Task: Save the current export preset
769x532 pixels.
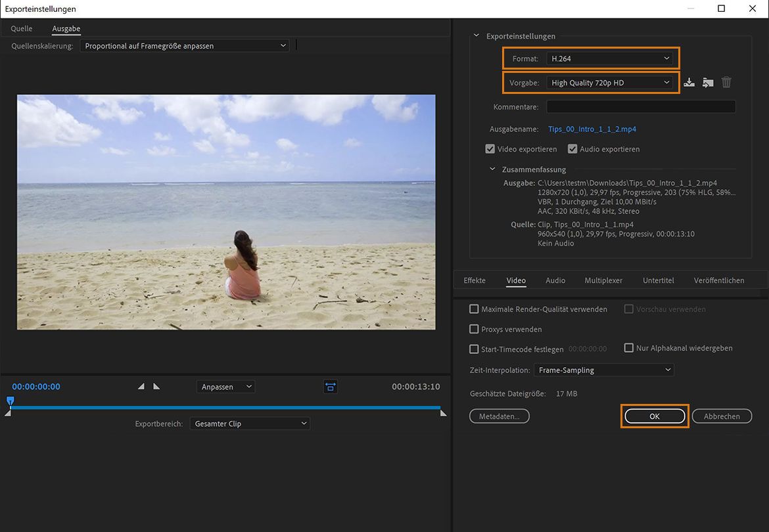Action: 689,82
